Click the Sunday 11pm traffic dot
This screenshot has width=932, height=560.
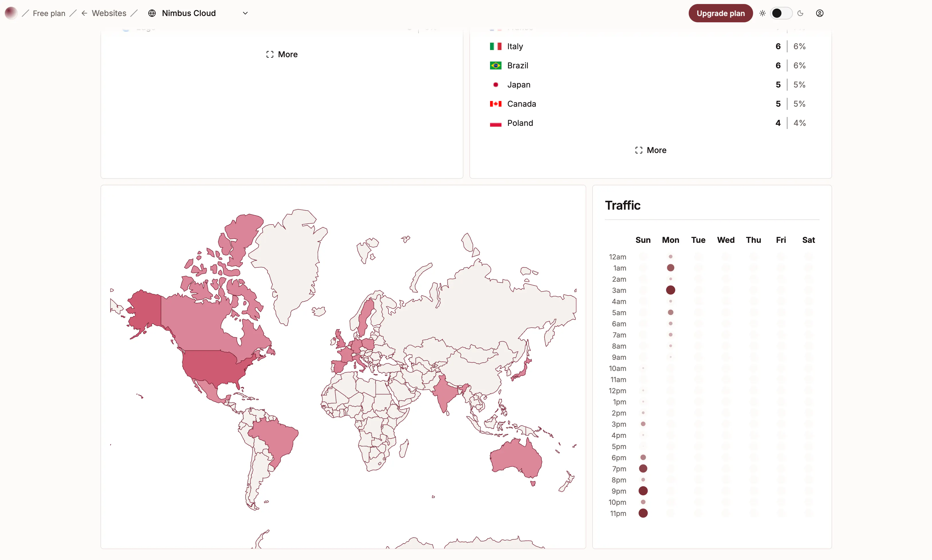643,513
